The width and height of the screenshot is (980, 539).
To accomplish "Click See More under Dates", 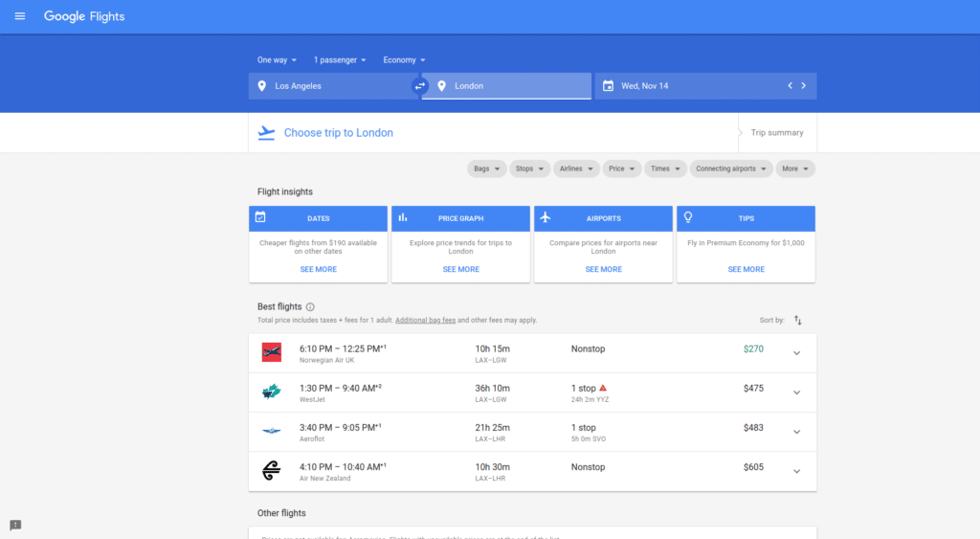I will [318, 270].
